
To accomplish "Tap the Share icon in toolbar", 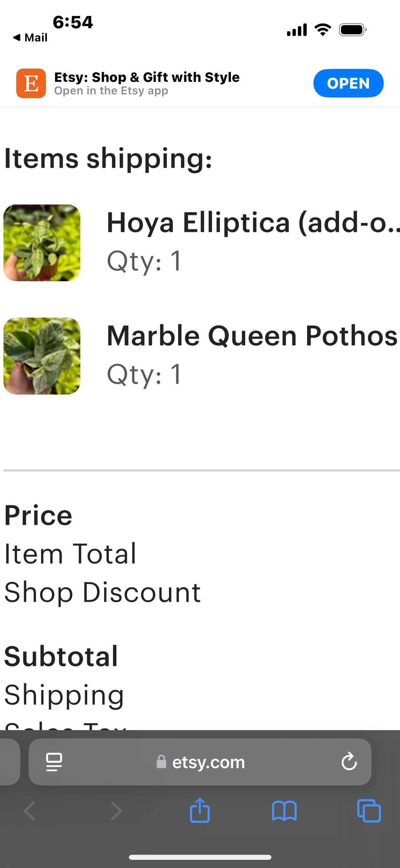I will tap(200, 811).
